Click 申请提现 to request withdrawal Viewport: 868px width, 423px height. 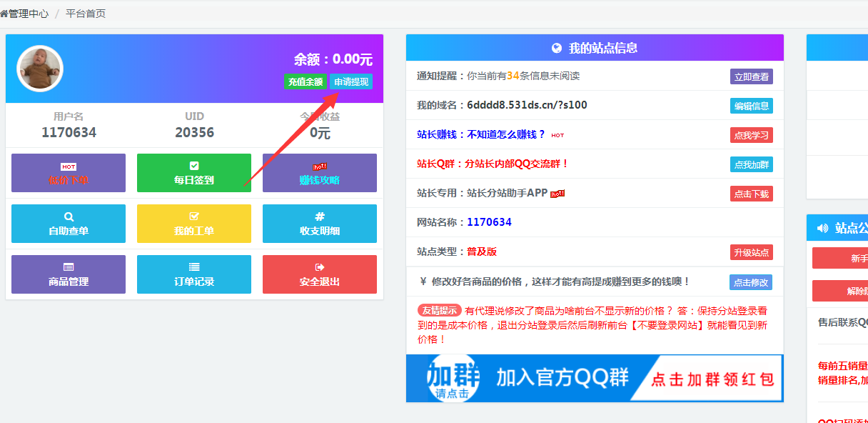pyautogui.click(x=351, y=81)
